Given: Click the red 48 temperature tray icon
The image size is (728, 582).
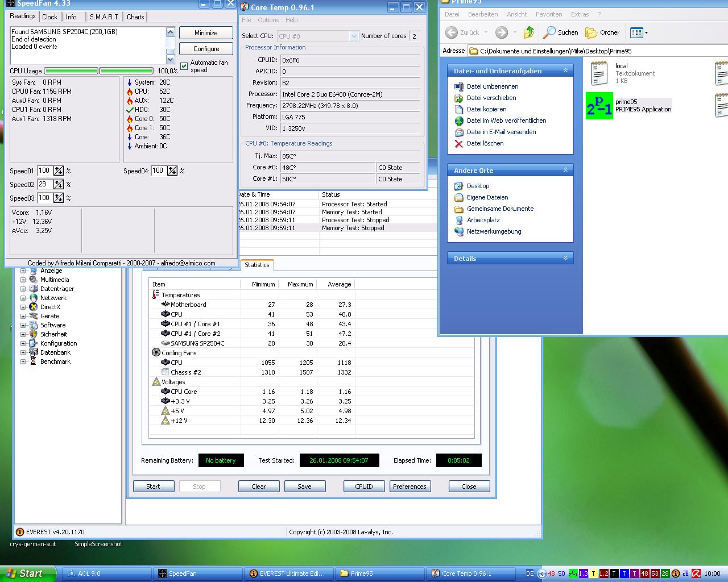Looking at the screenshot, I should tap(551, 573).
